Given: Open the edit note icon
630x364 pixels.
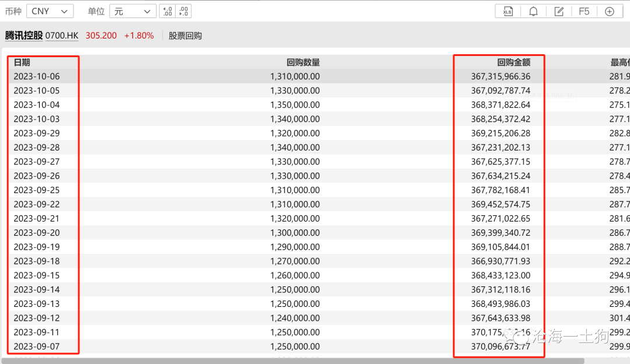Looking at the screenshot, I should pos(559,11).
